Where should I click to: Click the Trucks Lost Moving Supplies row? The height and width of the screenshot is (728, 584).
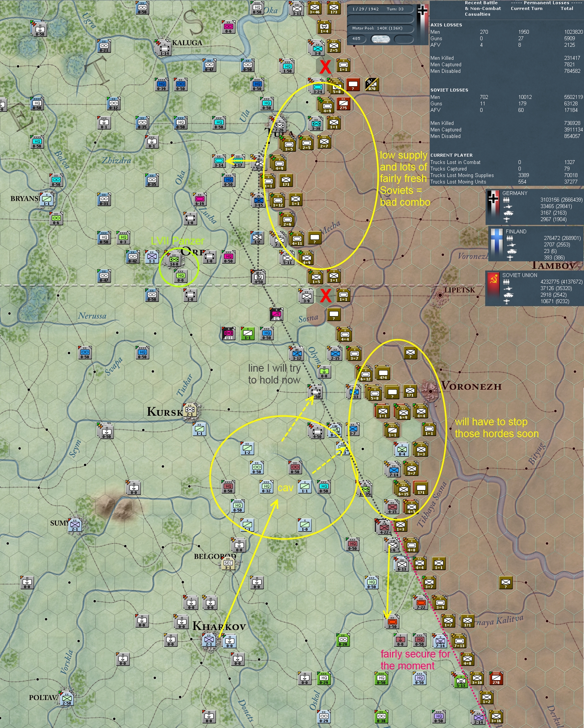[x=507, y=175]
